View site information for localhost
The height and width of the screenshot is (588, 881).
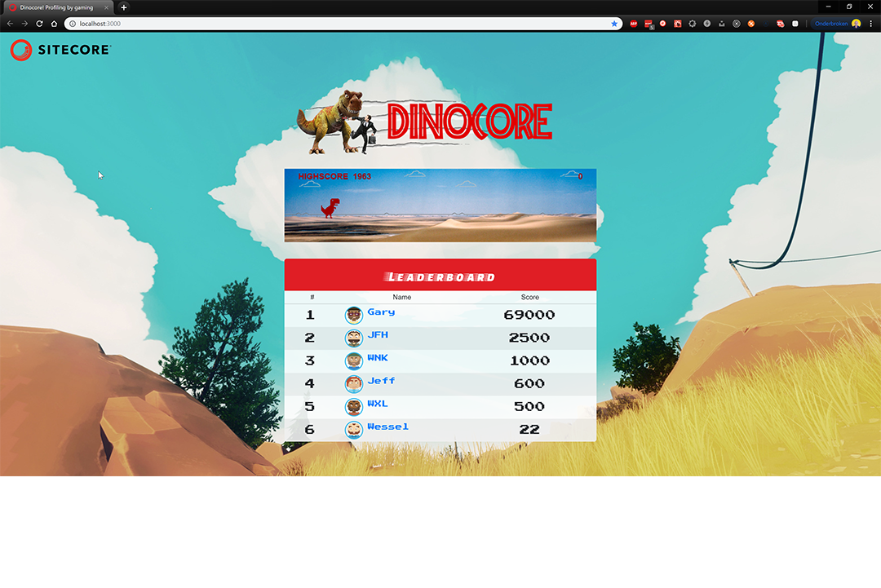(x=73, y=24)
